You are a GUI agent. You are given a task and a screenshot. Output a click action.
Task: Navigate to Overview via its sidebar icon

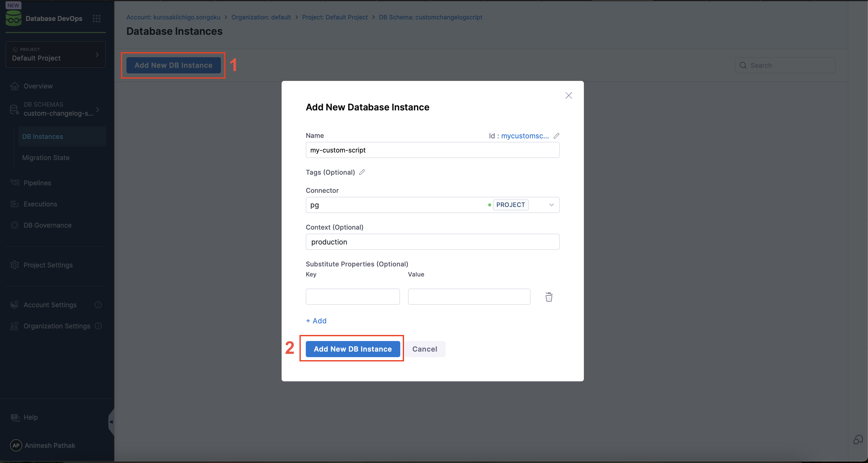pos(15,86)
